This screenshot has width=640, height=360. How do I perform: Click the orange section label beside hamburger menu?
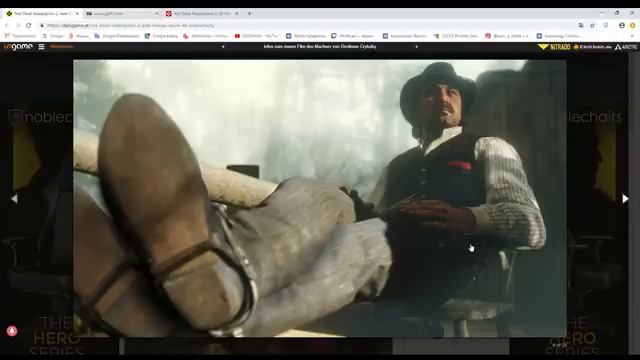click(x=61, y=47)
